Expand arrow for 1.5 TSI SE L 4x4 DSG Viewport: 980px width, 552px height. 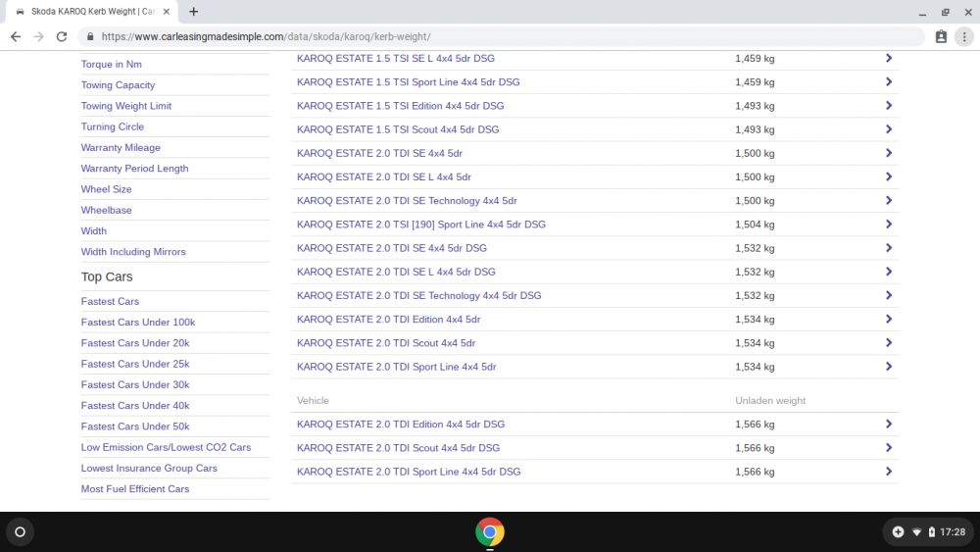[x=889, y=58]
